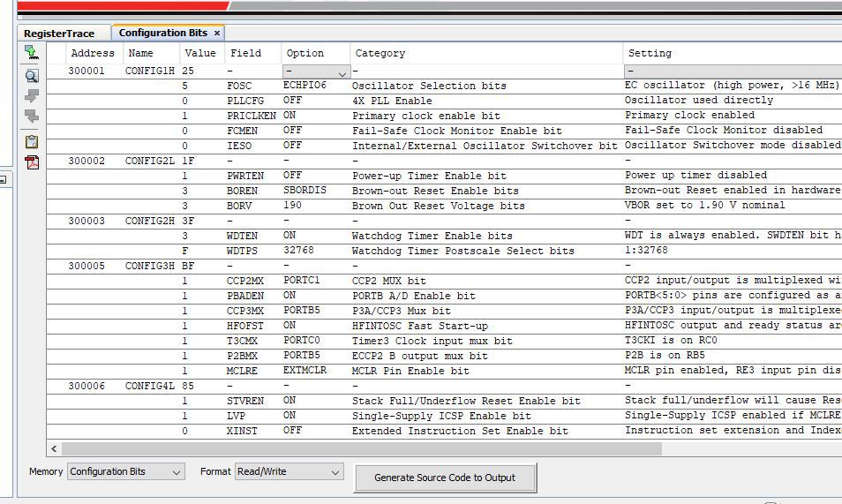Click the 32768 option for WDTPS
Viewport: 842px width, 504px height.
[298, 251]
